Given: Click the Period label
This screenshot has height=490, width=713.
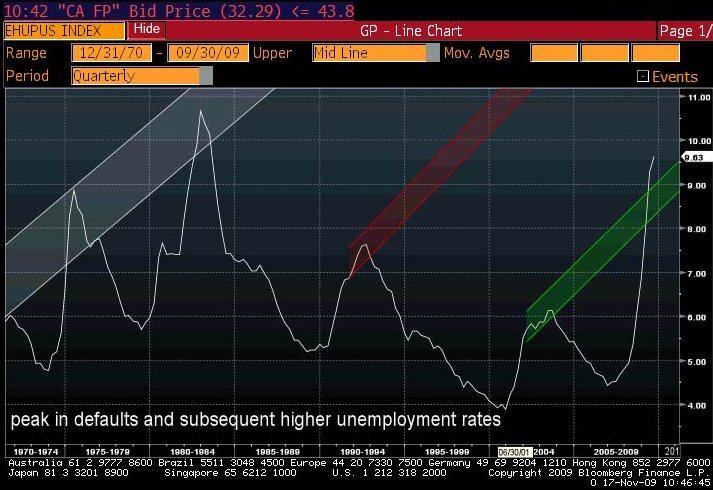Looking at the screenshot, I should coord(27,75).
